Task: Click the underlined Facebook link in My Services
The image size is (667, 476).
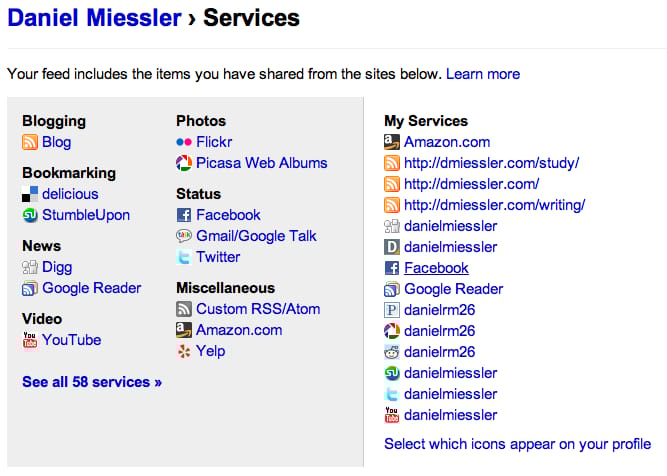Action: pos(436,268)
